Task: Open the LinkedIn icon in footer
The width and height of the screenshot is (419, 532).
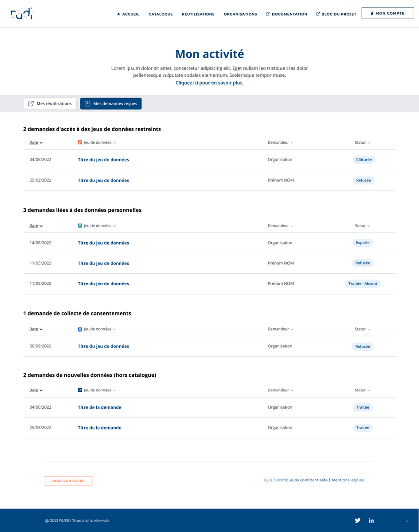Action: tap(371, 520)
